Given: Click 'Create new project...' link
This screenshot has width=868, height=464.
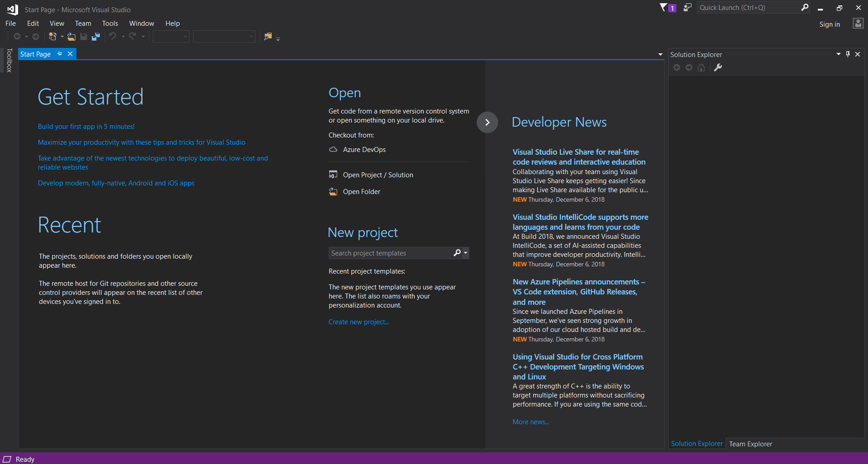Looking at the screenshot, I should [x=359, y=322].
